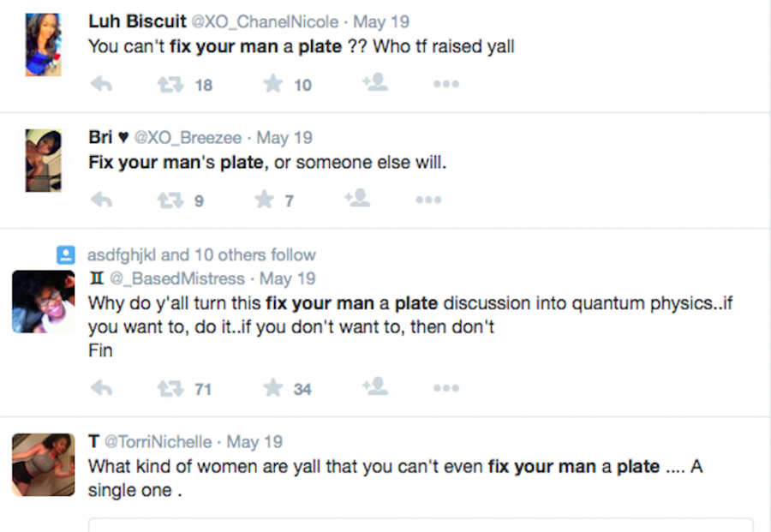This screenshot has height=532, width=771.
Task: Click the 'asdfghjkl and 10 others follow' text
Action: [x=201, y=254]
